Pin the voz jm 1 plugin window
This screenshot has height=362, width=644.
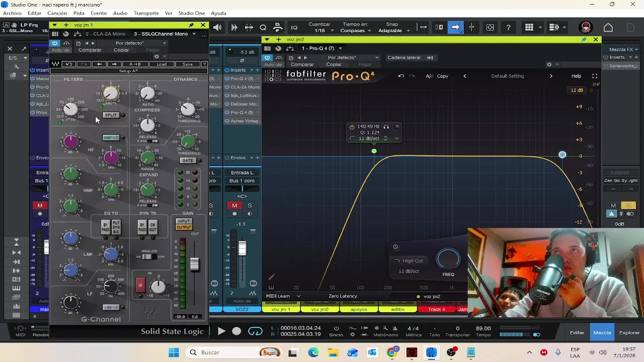point(191,25)
